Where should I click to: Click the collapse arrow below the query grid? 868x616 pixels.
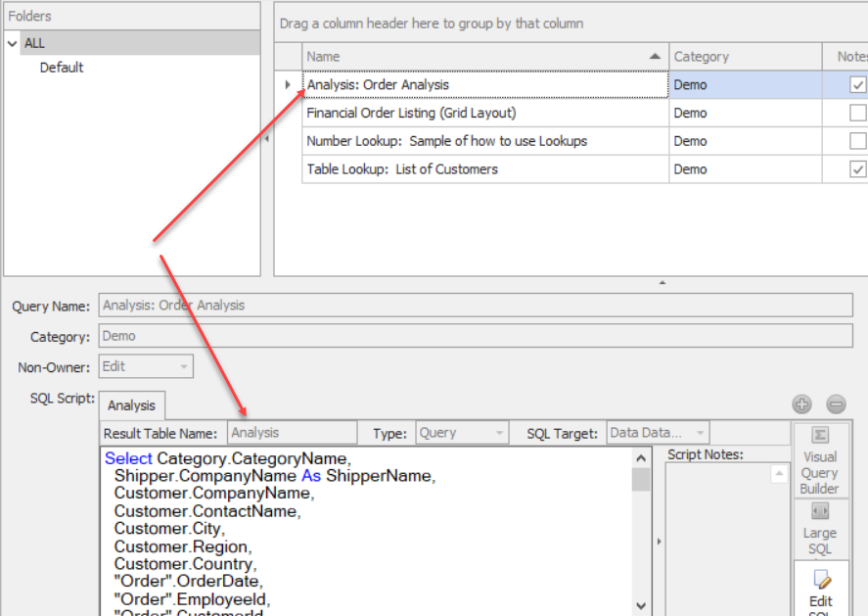[662, 282]
